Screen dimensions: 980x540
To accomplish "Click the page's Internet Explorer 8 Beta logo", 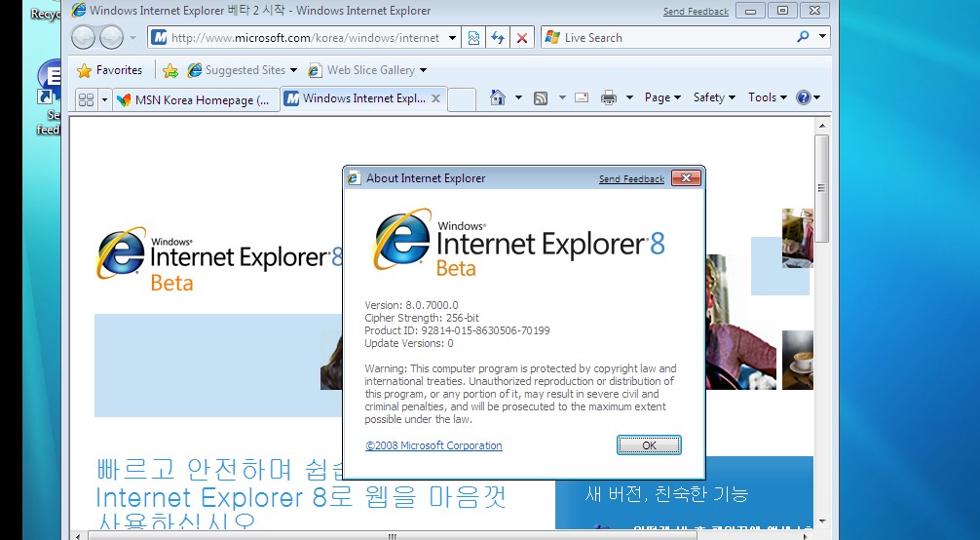I will (x=219, y=259).
